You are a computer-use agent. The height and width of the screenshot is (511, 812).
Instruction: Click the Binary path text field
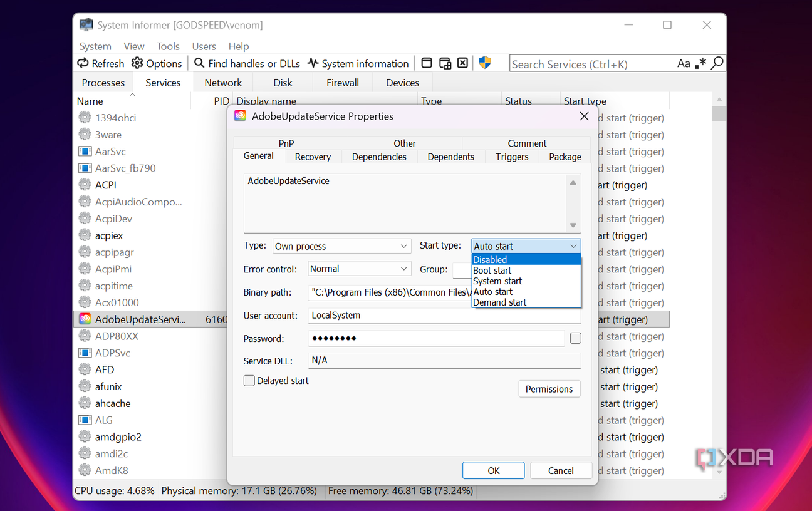point(390,292)
